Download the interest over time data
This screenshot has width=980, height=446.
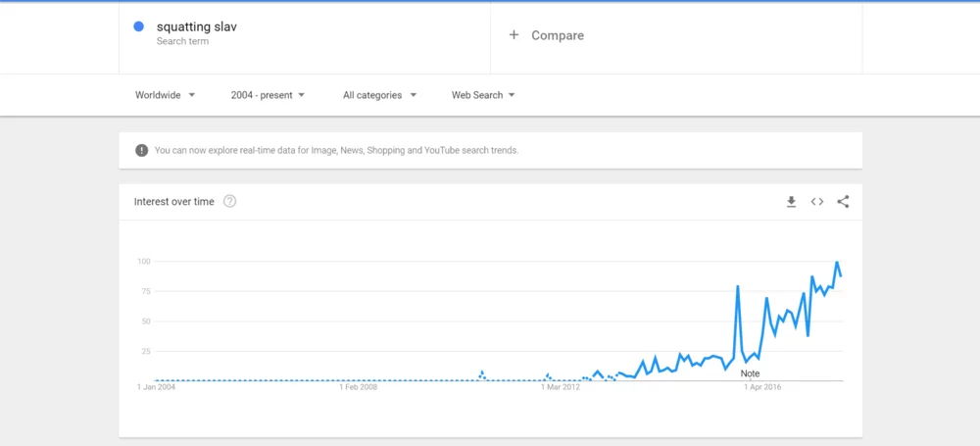point(791,202)
